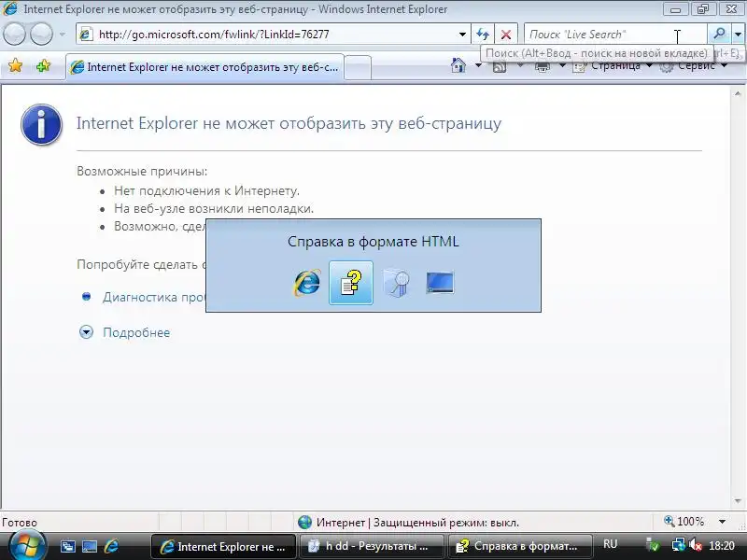The width and height of the screenshot is (747, 560).
Task: Launch Internet Explorer from quick launch
Action: click(x=111, y=546)
